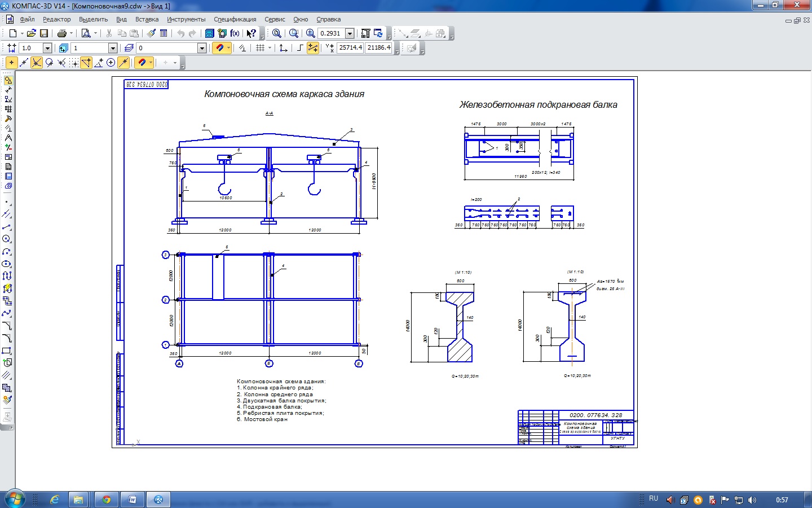Activate the context help arrow-question icon
812x508 pixels.
pos(251,33)
